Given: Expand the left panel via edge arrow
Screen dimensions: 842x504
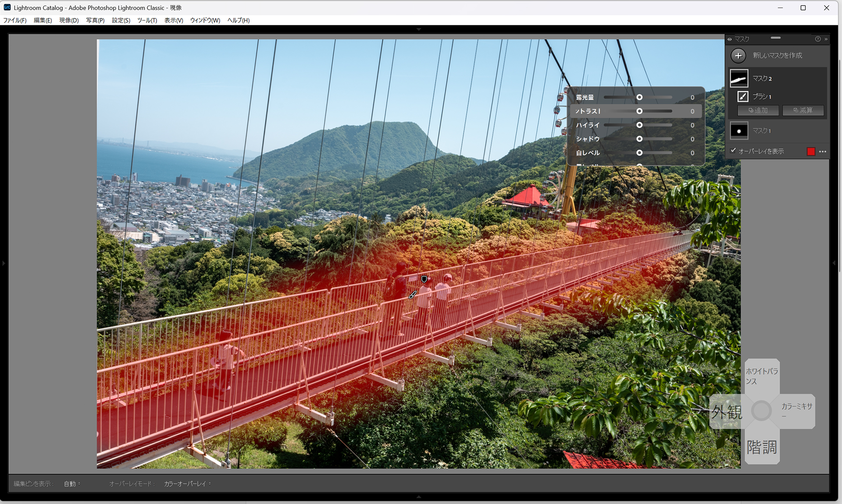Looking at the screenshot, I should point(4,263).
